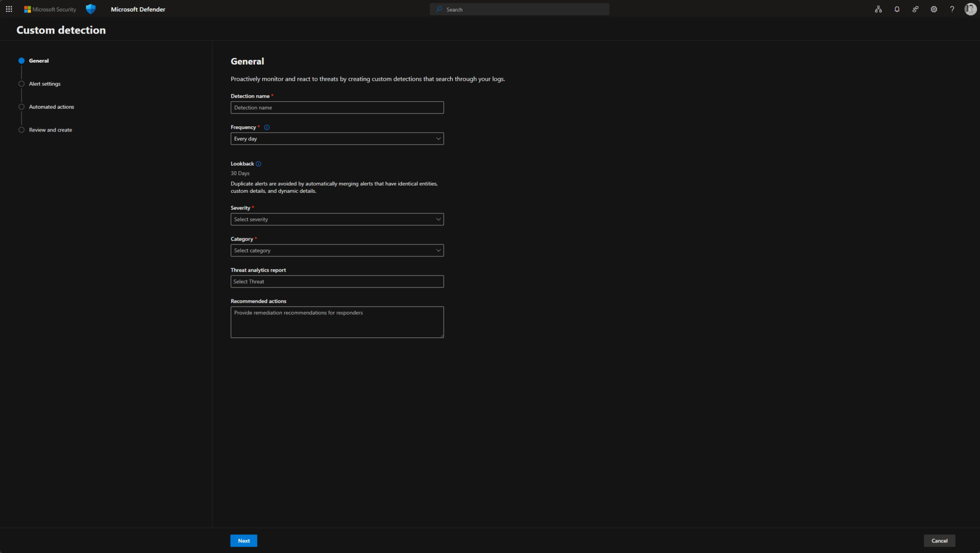Click into the Detection name field
The width and height of the screenshot is (980, 553).
click(x=337, y=108)
